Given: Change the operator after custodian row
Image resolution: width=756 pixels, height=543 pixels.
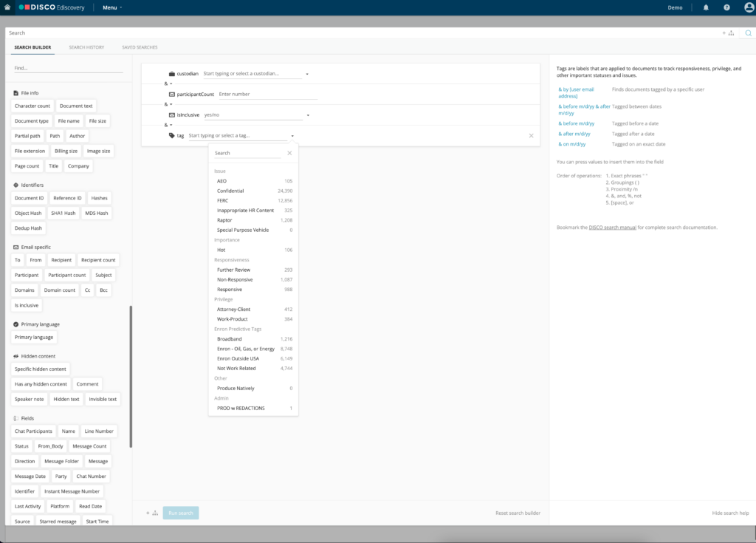Looking at the screenshot, I should (168, 84).
